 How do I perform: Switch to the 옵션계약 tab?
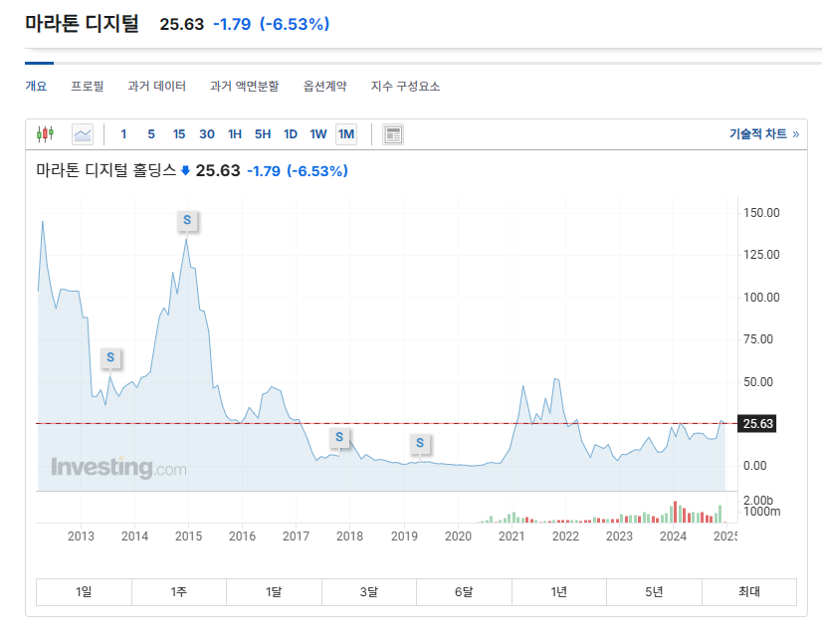pos(325,86)
